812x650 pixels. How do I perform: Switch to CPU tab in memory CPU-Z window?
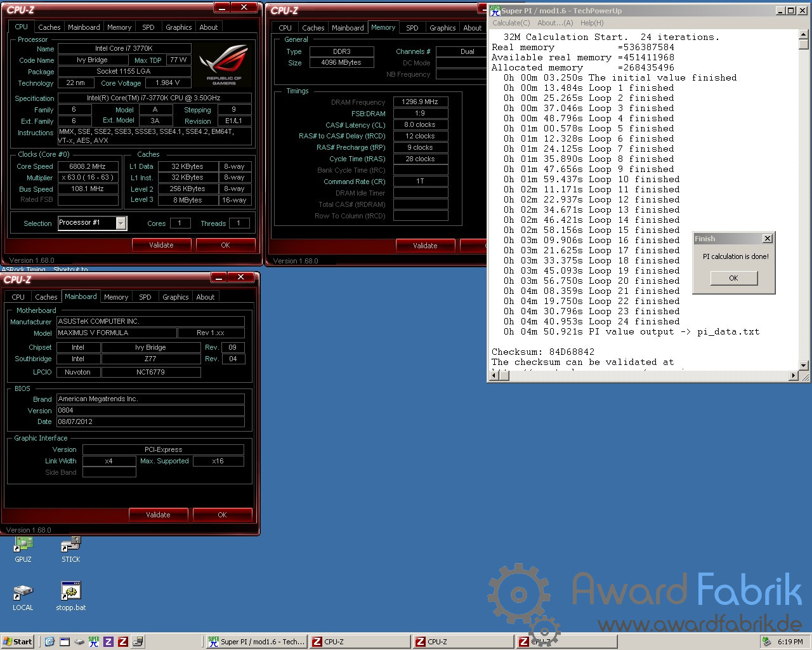pyautogui.click(x=285, y=28)
